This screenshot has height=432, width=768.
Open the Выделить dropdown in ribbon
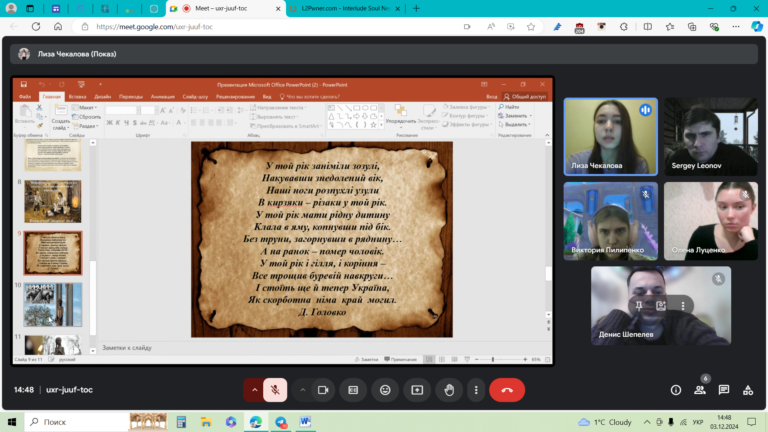click(x=514, y=124)
